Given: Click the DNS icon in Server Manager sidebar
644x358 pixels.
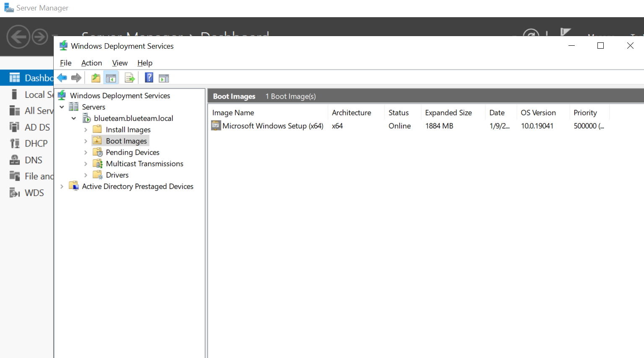Looking at the screenshot, I should coord(15,160).
